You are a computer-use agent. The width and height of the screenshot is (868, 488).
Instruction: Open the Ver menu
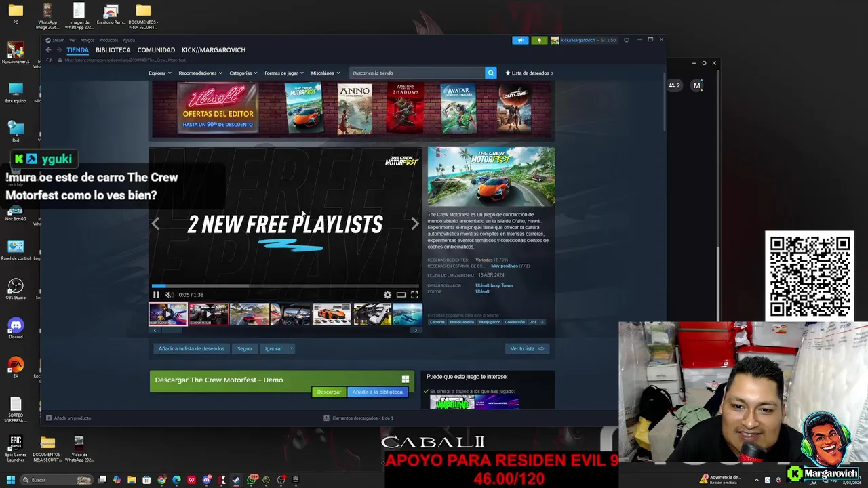tap(72, 40)
